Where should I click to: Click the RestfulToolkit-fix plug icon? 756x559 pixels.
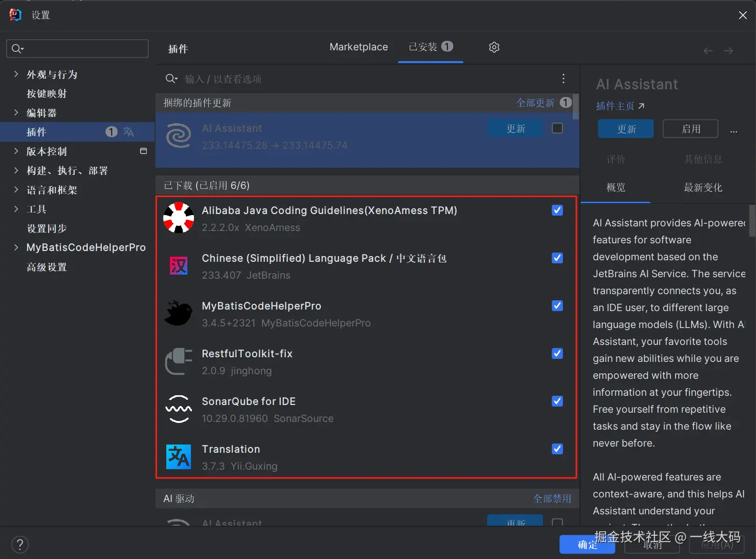click(179, 361)
